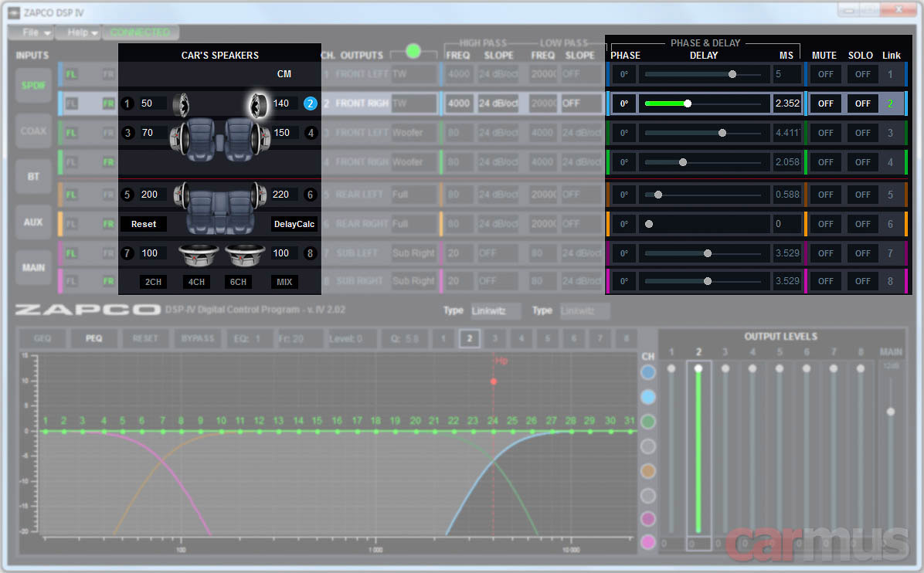Image resolution: width=924 pixels, height=573 pixels.
Task: Click the blue speaker number badge 2
Action: click(x=310, y=103)
